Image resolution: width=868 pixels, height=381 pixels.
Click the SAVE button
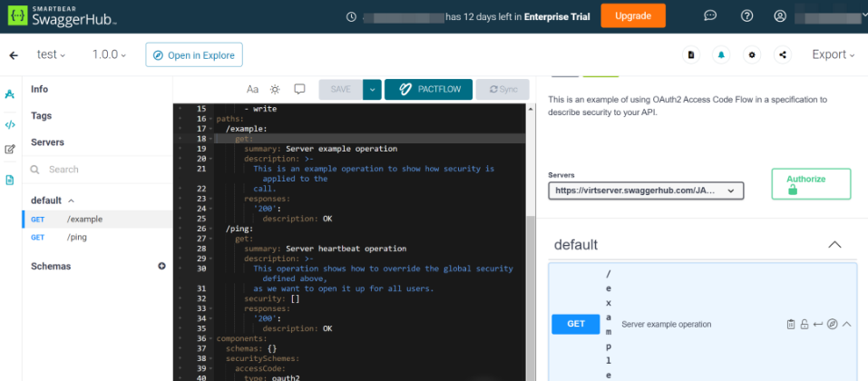coord(341,89)
